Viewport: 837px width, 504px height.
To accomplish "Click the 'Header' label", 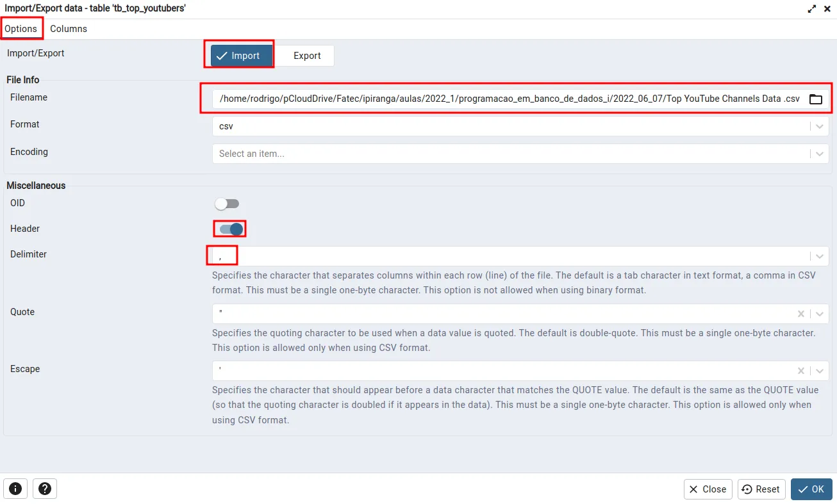I will coord(25,229).
